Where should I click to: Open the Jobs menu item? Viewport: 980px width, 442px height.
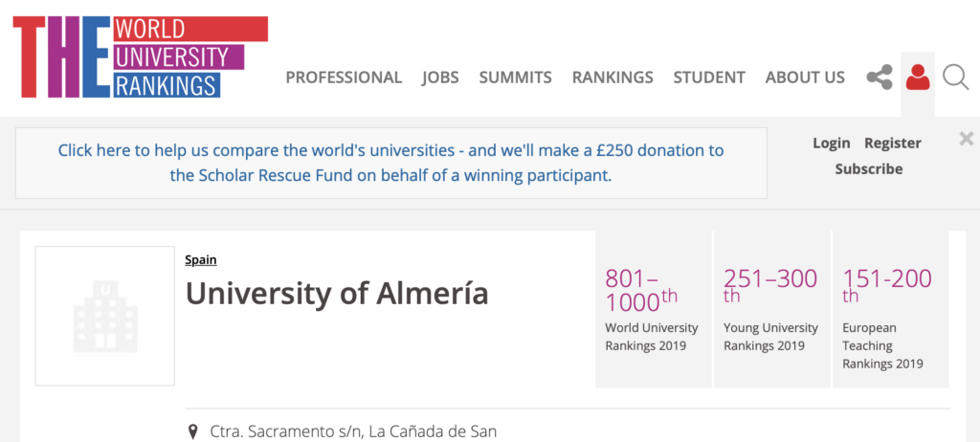click(440, 77)
